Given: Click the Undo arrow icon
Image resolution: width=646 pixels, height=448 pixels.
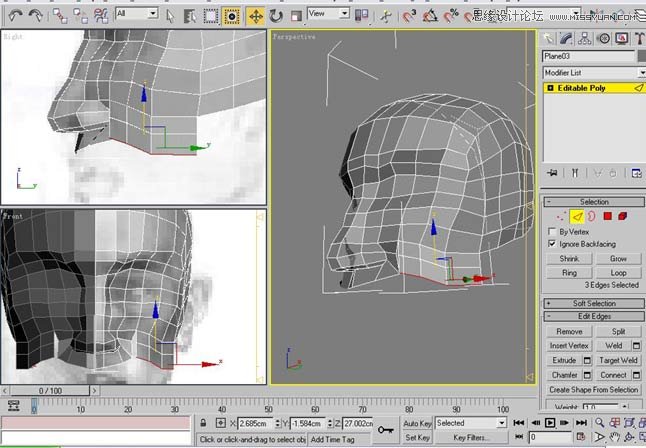Looking at the screenshot, I should pyautogui.click(x=16, y=16).
